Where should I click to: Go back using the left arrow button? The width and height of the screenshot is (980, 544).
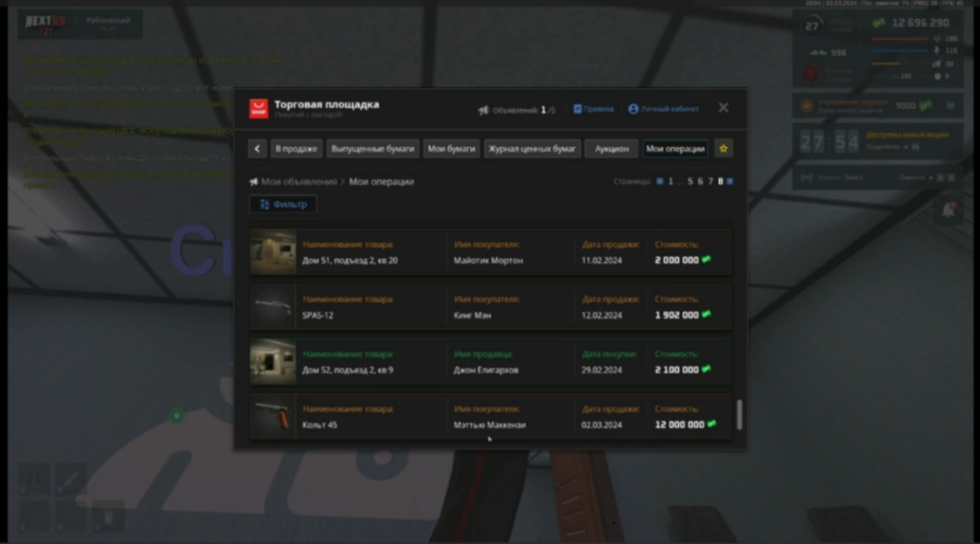tap(258, 149)
